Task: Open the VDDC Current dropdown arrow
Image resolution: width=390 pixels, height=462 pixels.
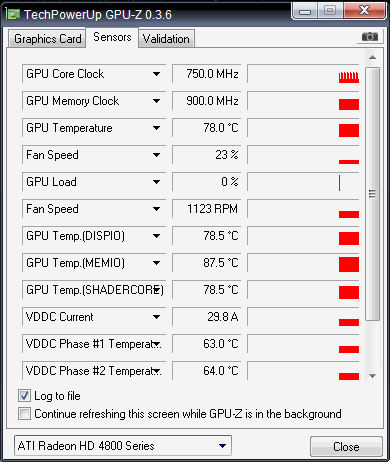Action: pos(156,317)
